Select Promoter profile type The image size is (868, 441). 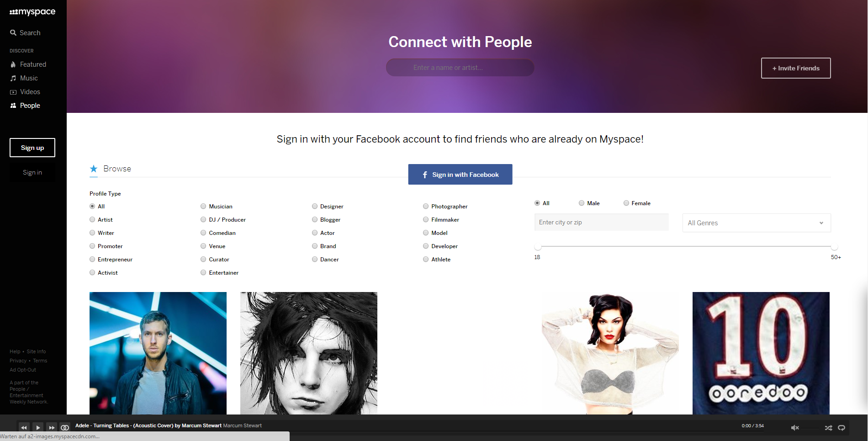point(92,246)
